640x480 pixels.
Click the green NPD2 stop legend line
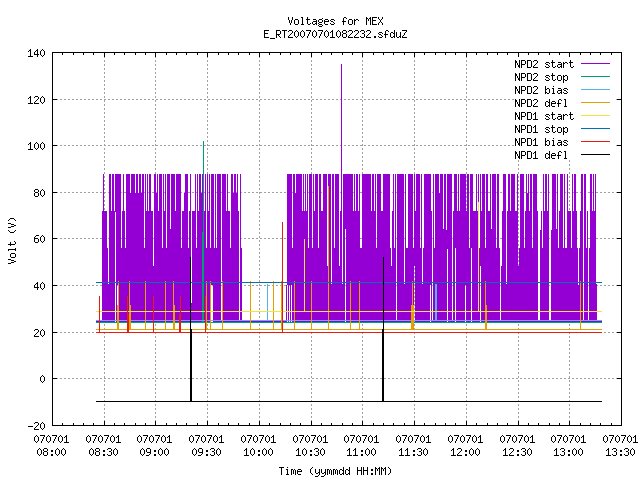click(x=596, y=76)
